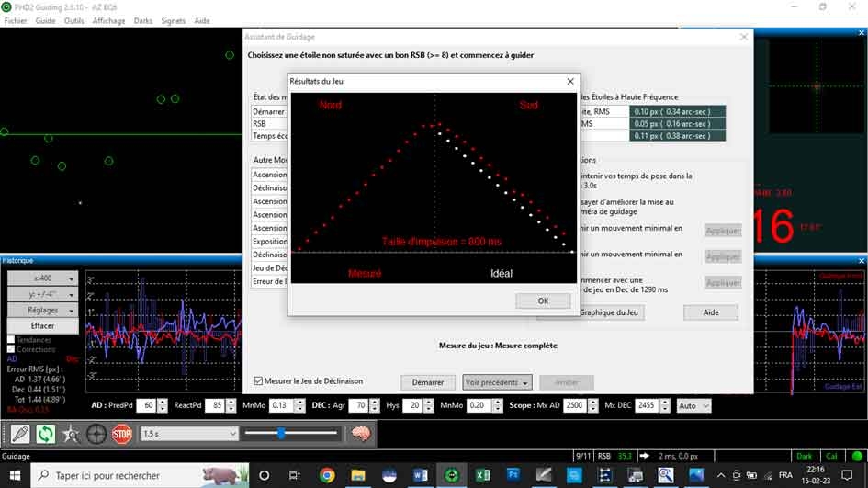This screenshot has width=868, height=488.
Task: Expand the 1.5 s exposure dropdown
Action: point(189,434)
